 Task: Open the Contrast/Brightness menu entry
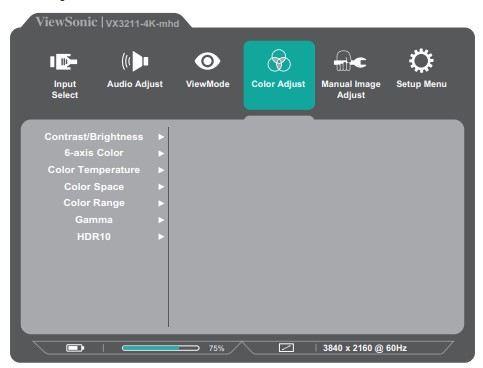click(94, 137)
